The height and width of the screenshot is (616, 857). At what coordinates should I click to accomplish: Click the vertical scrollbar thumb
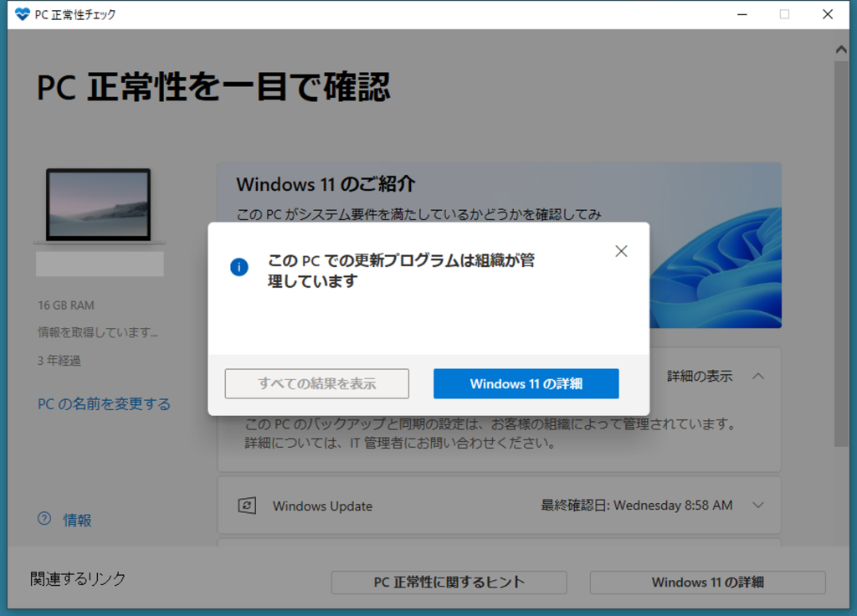click(x=841, y=254)
